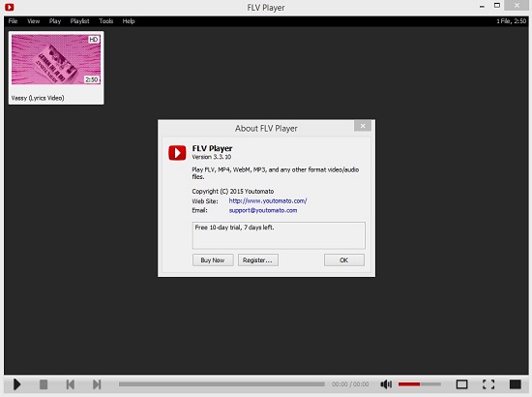Click the FLV Player title bar app icon
This screenshot has width=532, height=397.
tap(10, 7)
